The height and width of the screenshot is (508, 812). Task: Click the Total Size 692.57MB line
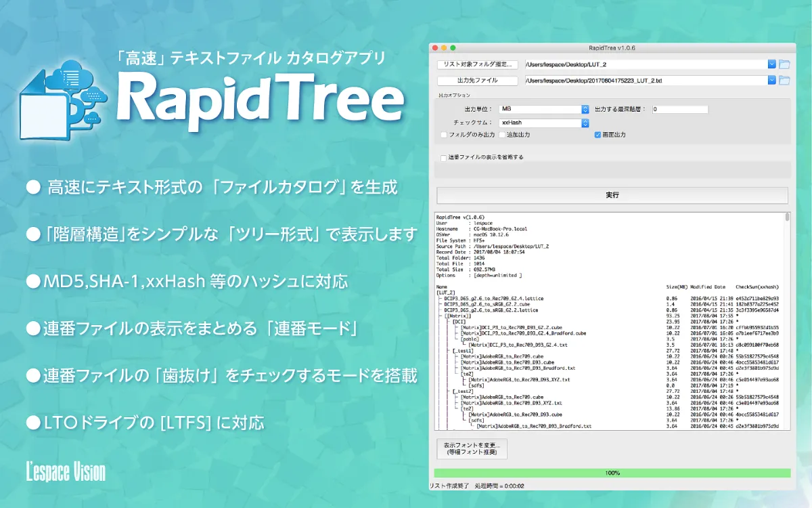(467, 270)
